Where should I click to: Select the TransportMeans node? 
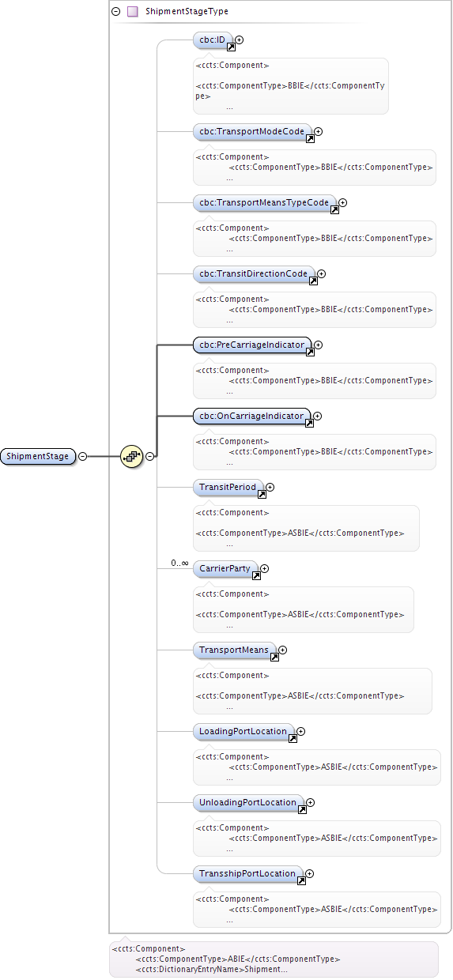(234, 650)
